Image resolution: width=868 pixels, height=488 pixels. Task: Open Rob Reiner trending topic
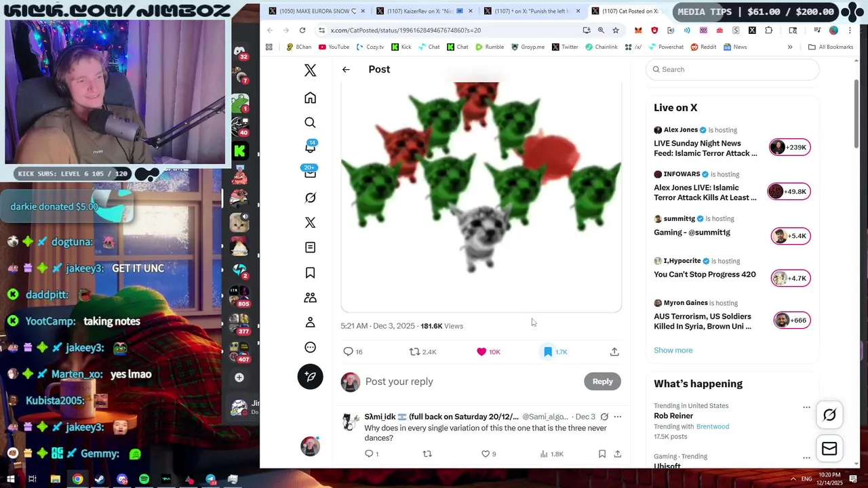click(732, 421)
